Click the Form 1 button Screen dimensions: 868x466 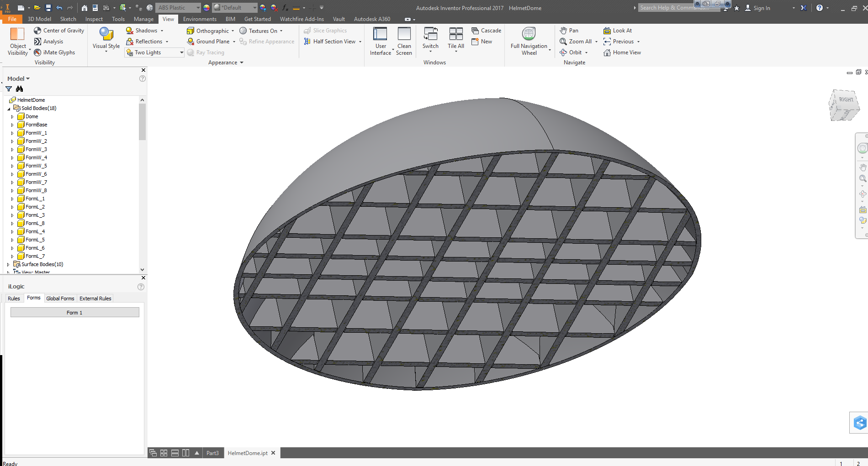(75, 312)
